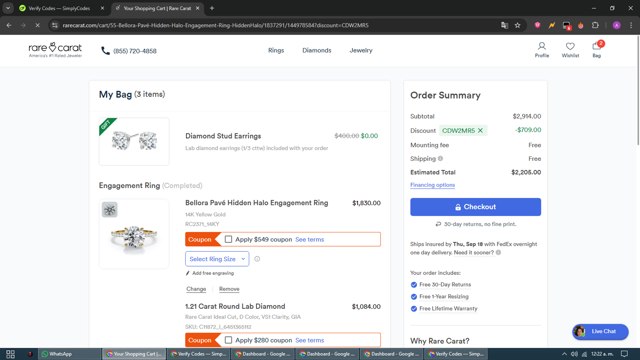Open Financing options link
This screenshot has height=360, width=640.
click(x=432, y=185)
